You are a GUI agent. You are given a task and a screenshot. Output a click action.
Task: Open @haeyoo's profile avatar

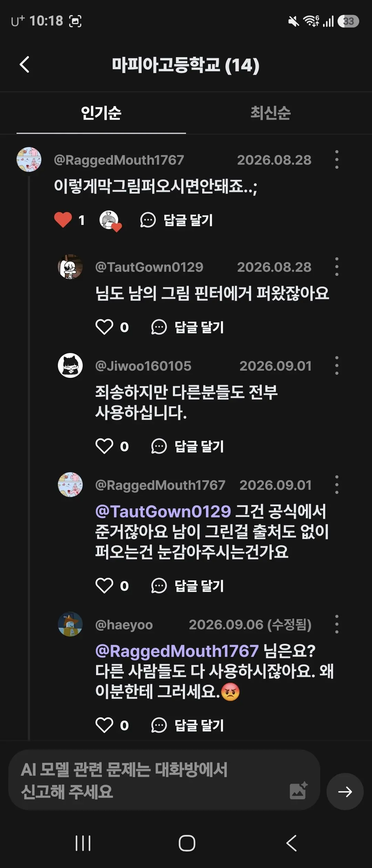point(70,624)
